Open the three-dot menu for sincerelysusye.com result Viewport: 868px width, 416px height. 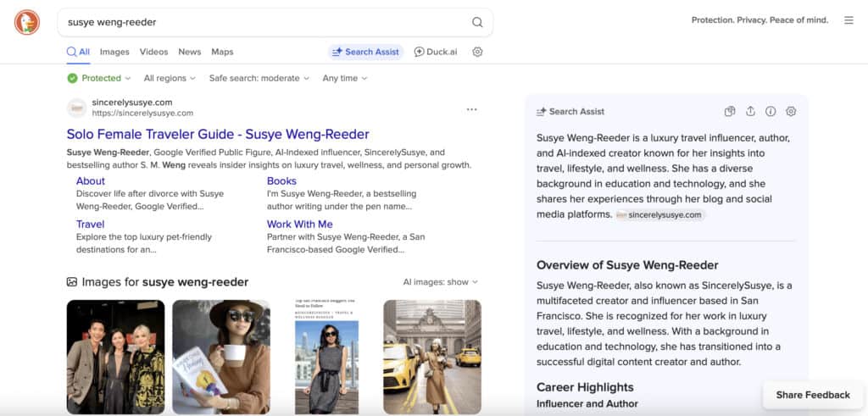point(471,109)
